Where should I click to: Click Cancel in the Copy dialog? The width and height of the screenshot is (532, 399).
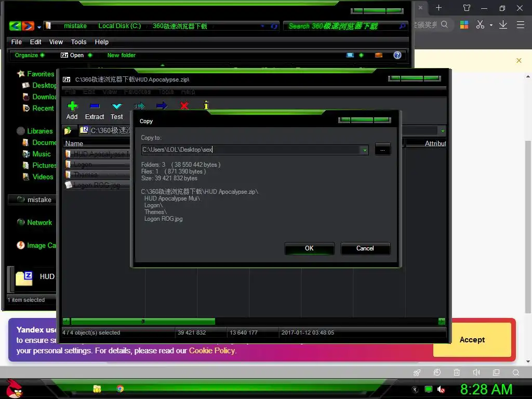[365, 248]
